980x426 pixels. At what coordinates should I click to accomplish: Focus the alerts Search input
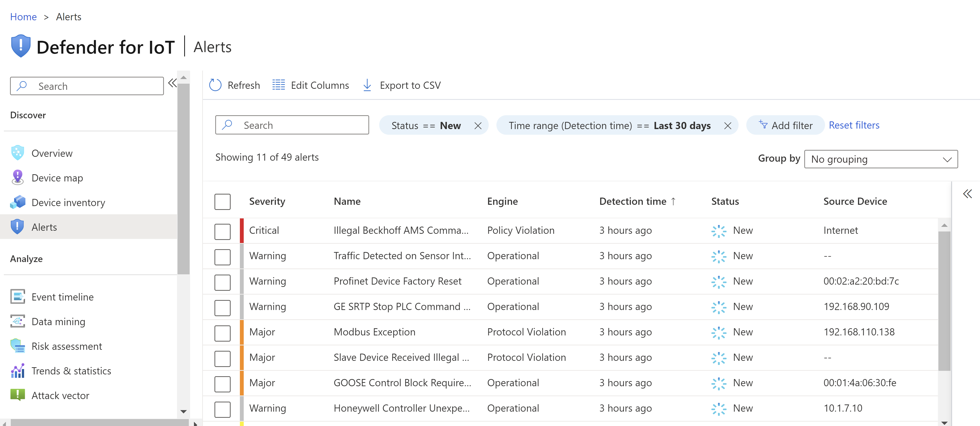tap(292, 125)
